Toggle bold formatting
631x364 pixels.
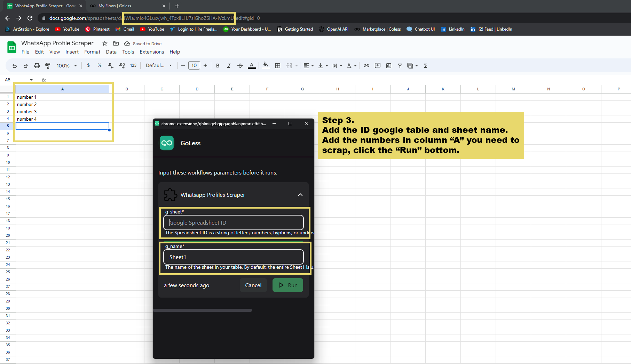pyautogui.click(x=218, y=66)
